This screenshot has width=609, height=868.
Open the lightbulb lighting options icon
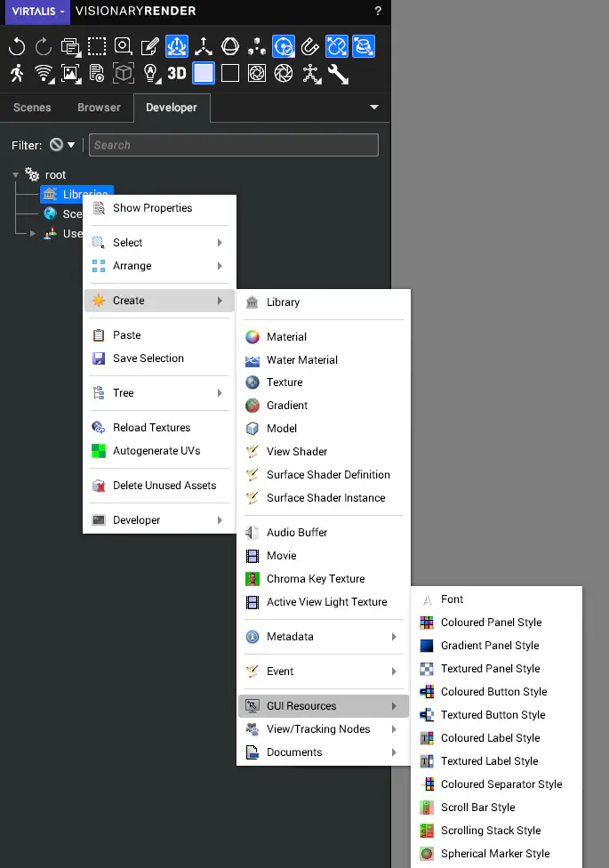pos(151,74)
